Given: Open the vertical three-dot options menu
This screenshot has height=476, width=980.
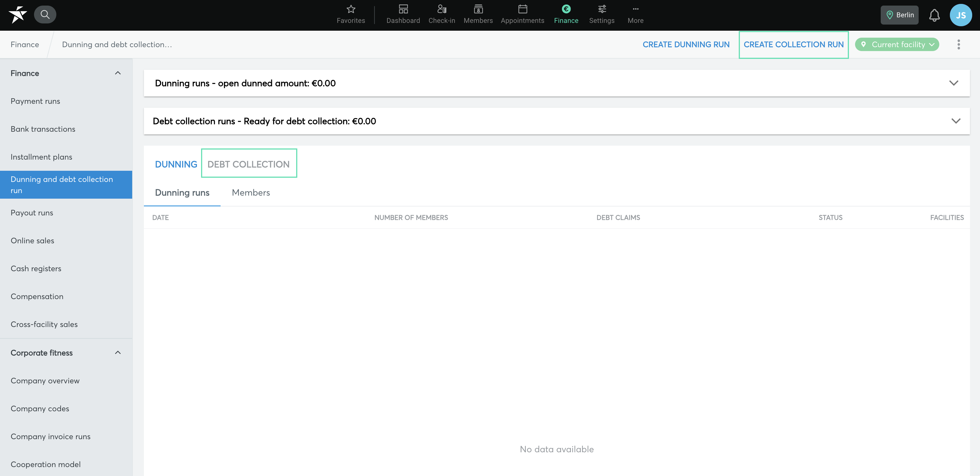Looking at the screenshot, I should (x=958, y=45).
